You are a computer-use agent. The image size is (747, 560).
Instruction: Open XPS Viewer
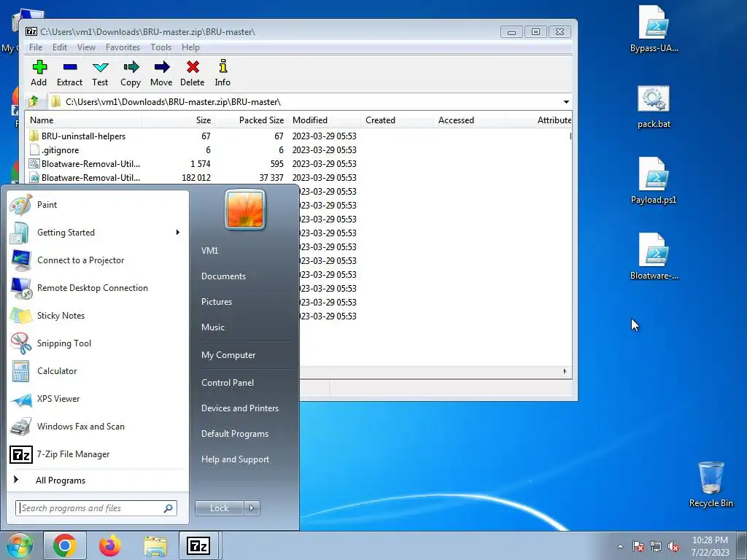click(96, 399)
